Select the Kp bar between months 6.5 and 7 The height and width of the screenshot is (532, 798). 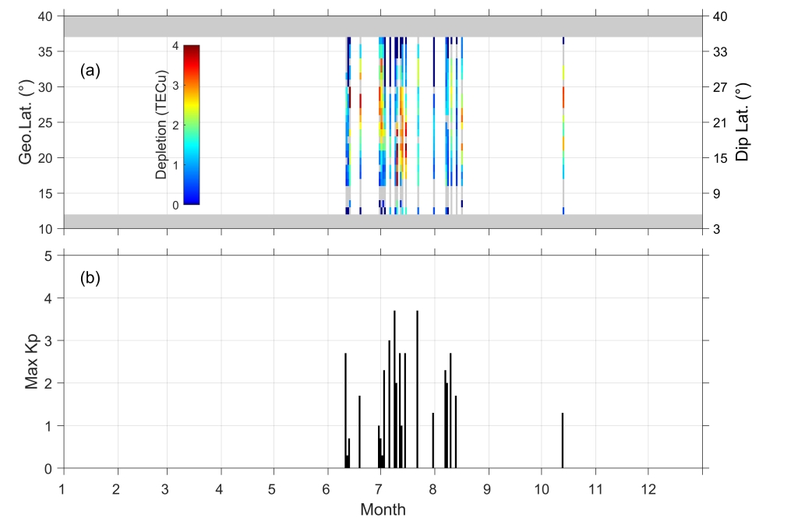[x=359, y=432]
